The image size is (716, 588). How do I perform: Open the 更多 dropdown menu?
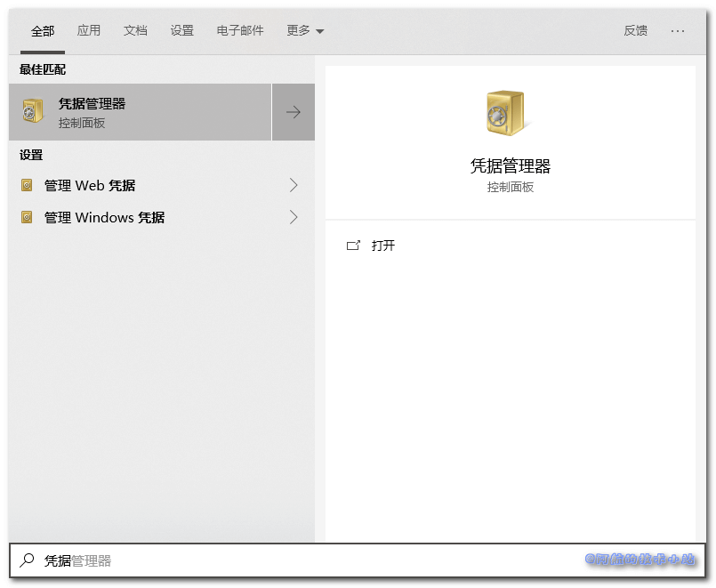tap(305, 30)
